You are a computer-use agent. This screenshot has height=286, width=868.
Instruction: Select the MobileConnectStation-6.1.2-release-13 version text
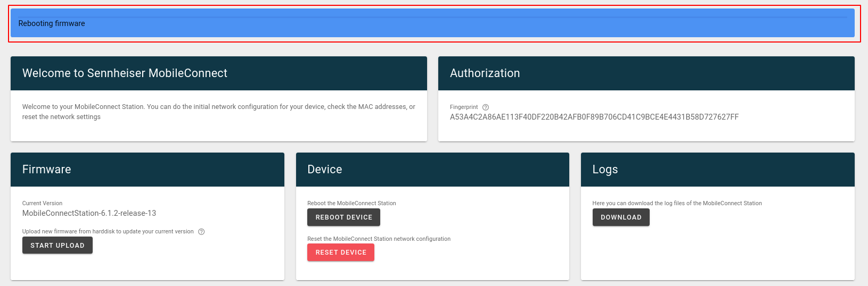(x=89, y=213)
